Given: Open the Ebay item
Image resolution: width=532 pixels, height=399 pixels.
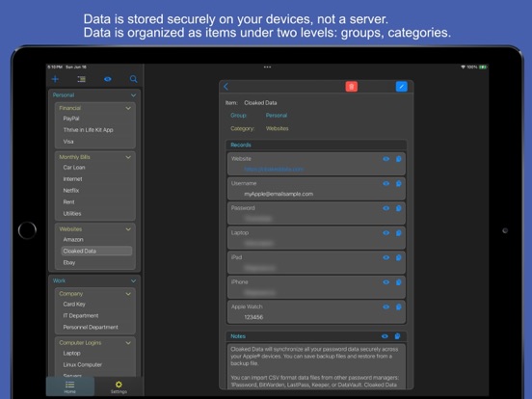Looking at the screenshot, I should coord(69,262).
